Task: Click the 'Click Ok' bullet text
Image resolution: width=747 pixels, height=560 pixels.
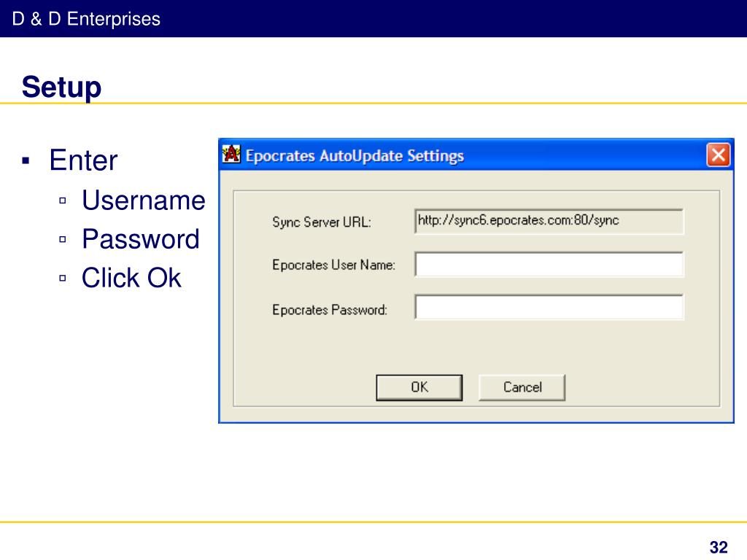Action: pyautogui.click(x=131, y=278)
